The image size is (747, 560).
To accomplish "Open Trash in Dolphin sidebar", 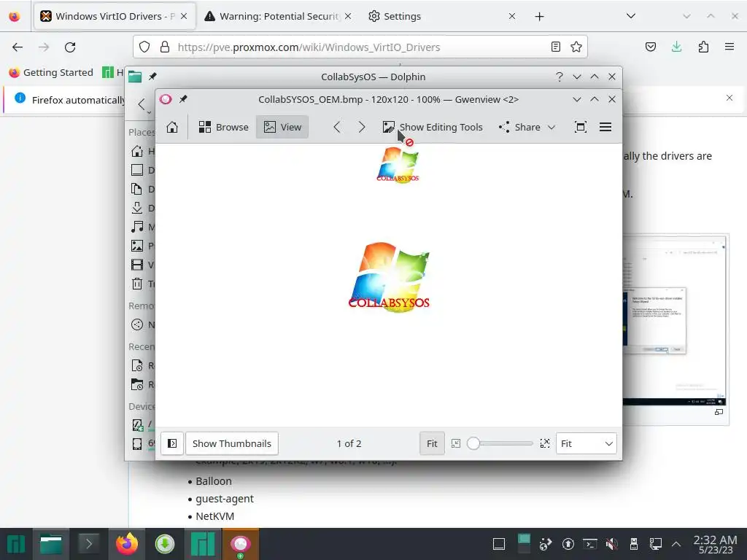I will tap(142, 284).
